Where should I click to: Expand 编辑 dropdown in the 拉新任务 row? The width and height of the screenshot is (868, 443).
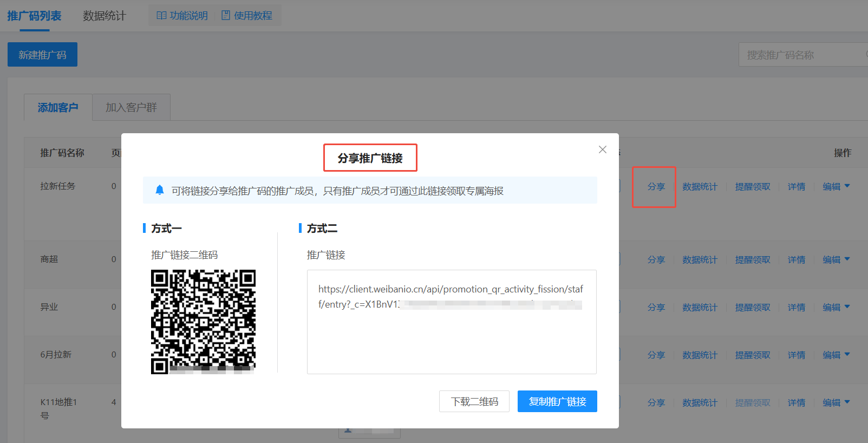click(x=837, y=186)
